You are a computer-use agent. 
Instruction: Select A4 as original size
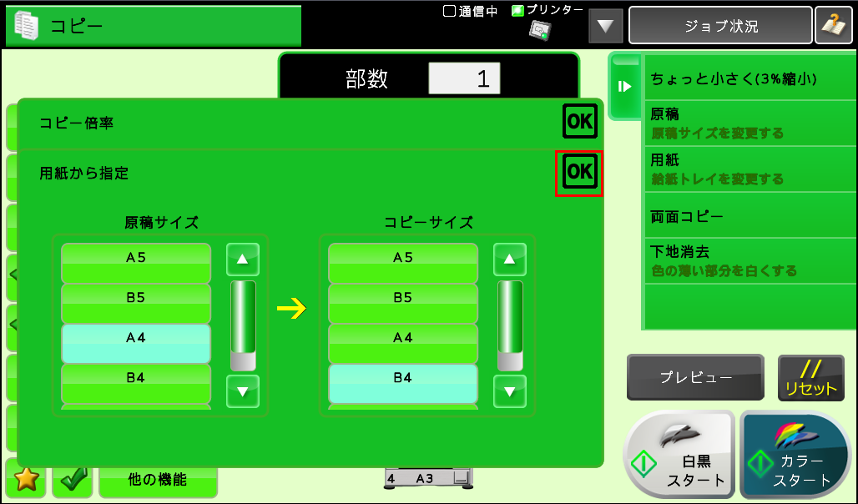[x=136, y=344]
